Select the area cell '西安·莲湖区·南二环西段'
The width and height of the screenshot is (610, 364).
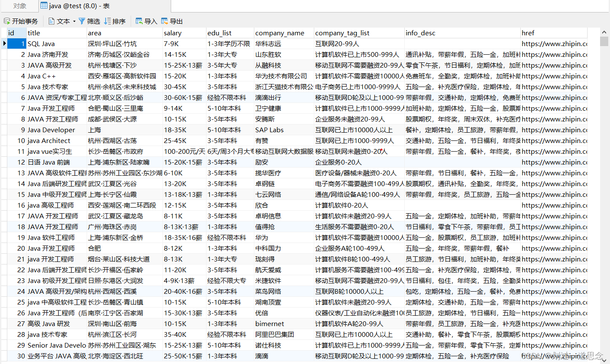click(125, 205)
